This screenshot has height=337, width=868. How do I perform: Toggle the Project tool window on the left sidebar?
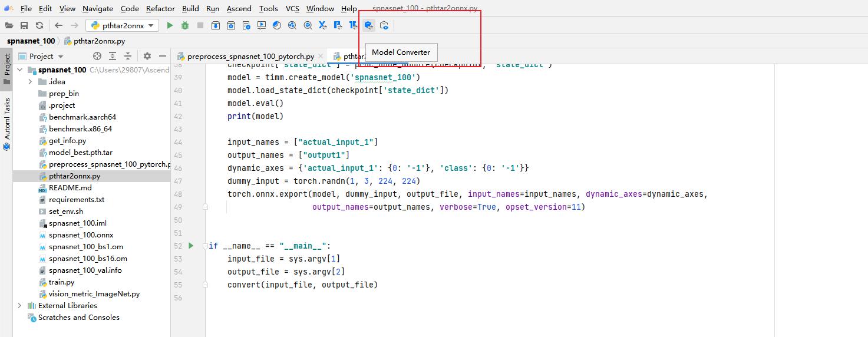[6, 70]
